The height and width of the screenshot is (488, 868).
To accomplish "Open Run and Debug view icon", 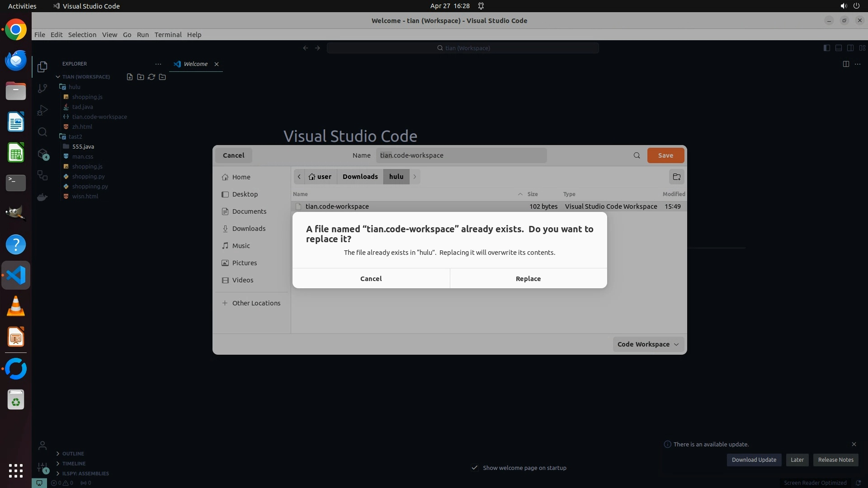I will (42, 110).
